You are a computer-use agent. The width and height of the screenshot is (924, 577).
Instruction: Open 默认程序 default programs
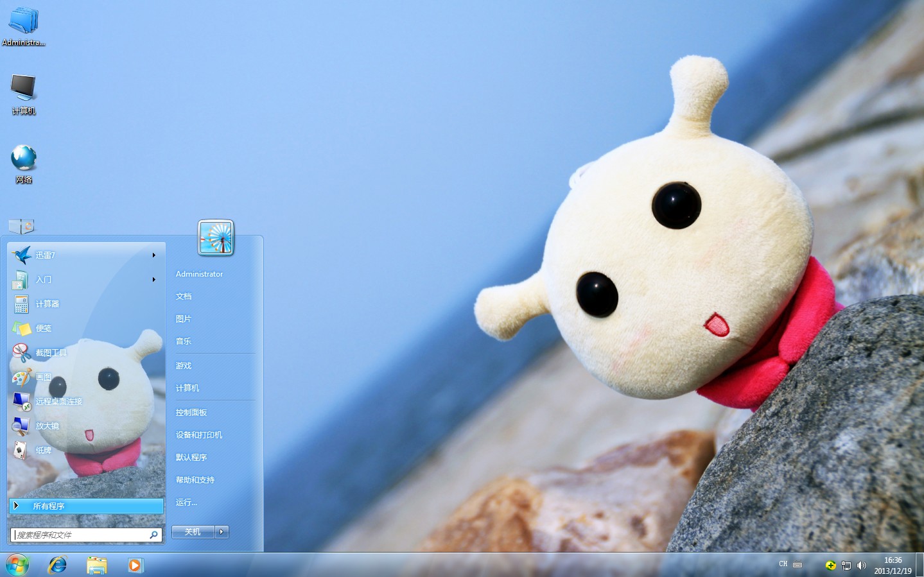pos(191,458)
